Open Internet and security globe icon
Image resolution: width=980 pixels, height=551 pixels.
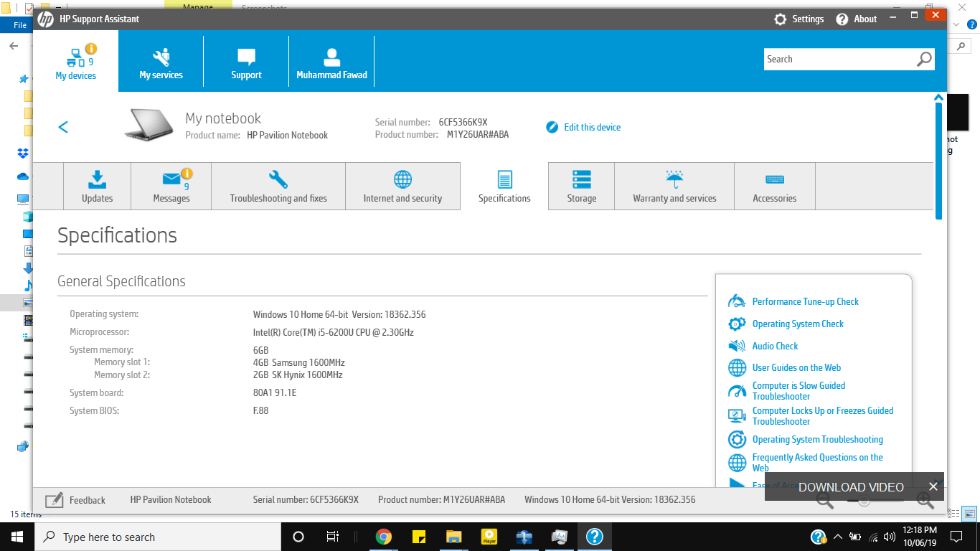402,179
